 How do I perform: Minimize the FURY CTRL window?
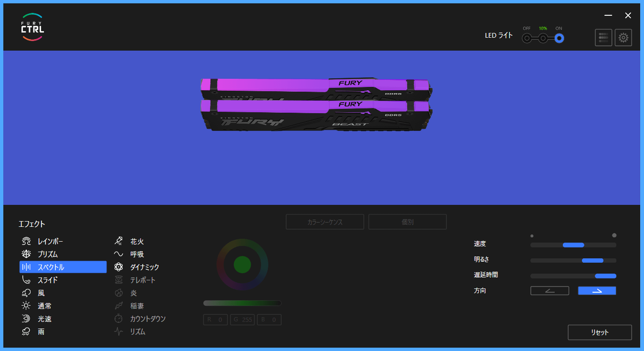click(608, 15)
